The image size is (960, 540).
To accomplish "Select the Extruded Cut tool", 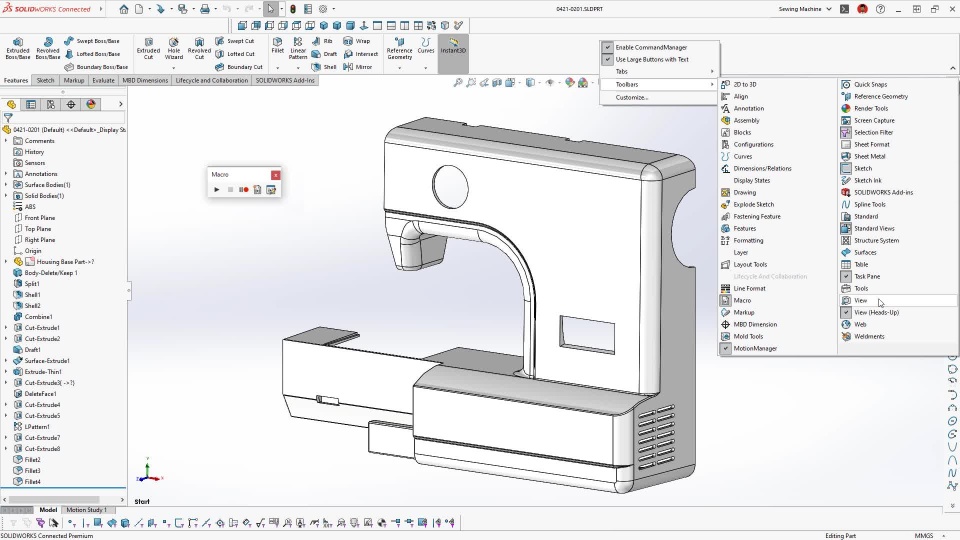I will pyautogui.click(x=148, y=49).
